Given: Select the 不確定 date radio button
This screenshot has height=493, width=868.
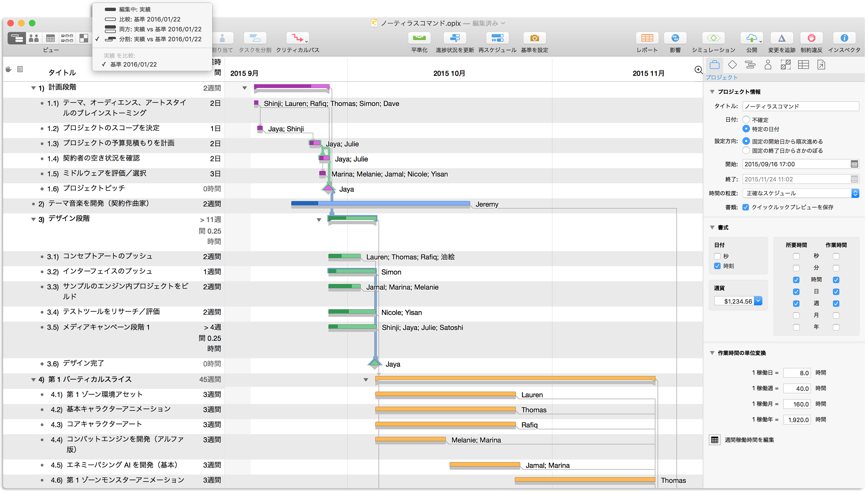Looking at the screenshot, I should pos(746,120).
